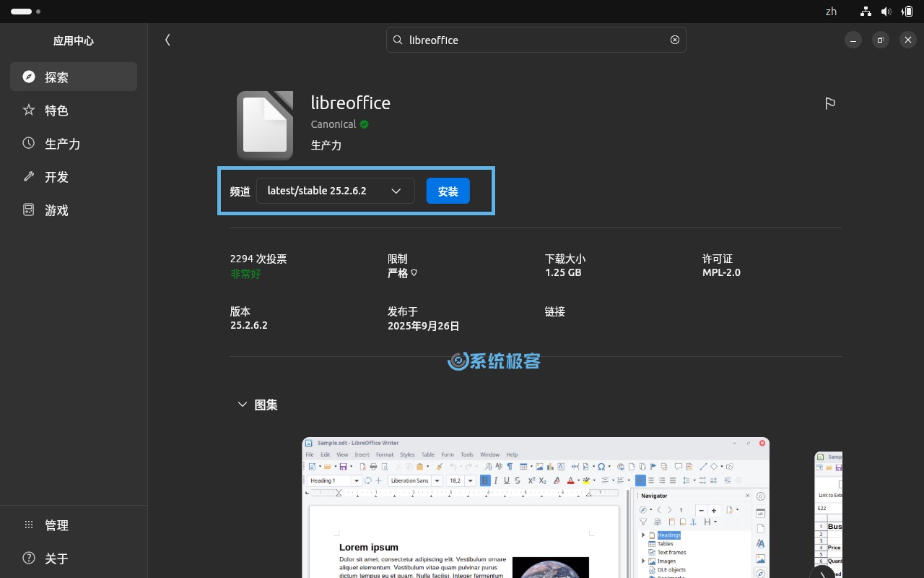Click the zh keyboard layout indicator

click(x=831, y=12)
